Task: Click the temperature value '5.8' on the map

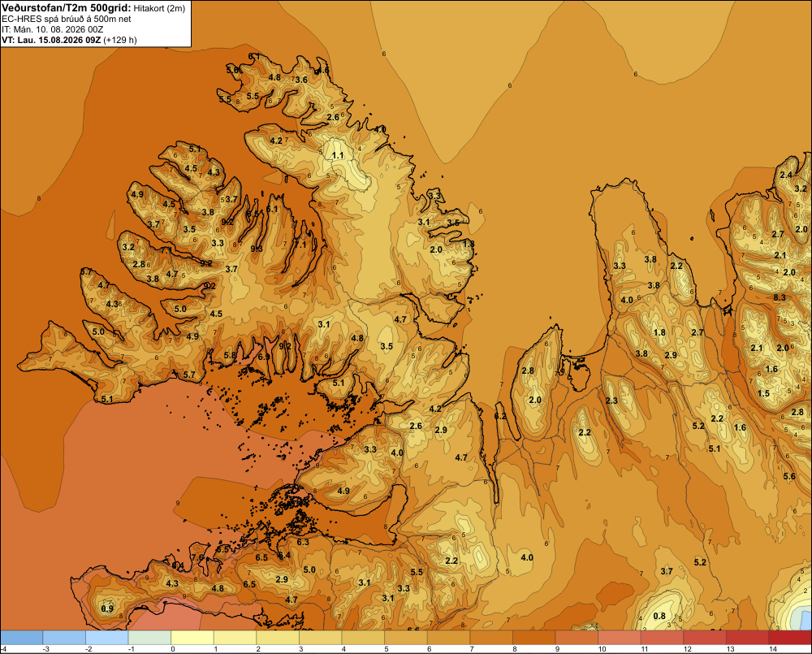Action: (x=230, y=355)
